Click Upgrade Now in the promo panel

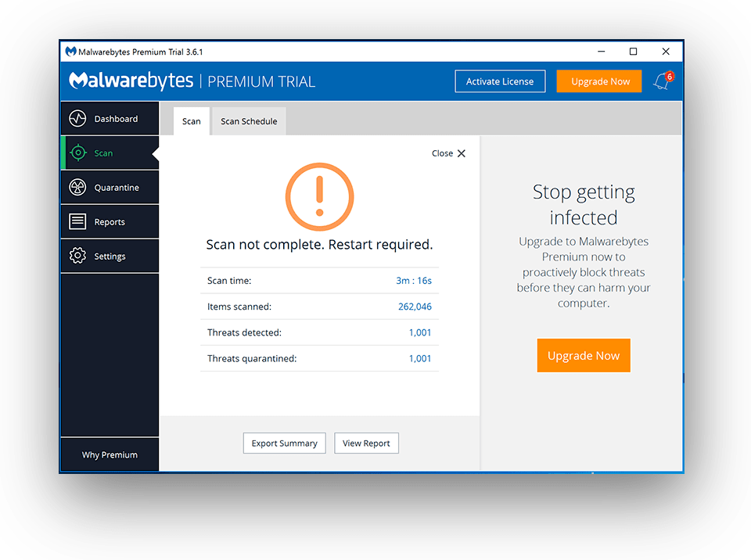pyautogui.click(x=584, y=356)
